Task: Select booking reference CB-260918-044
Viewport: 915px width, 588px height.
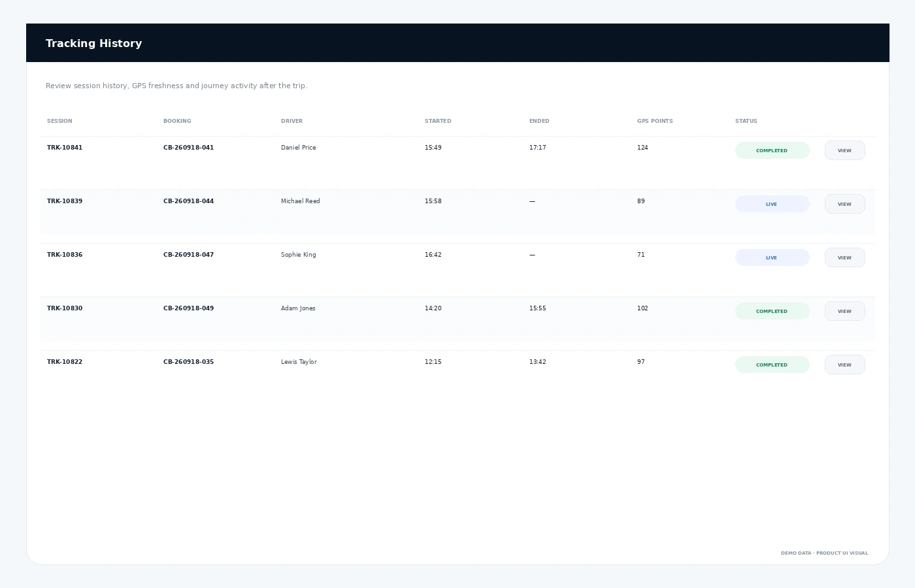Action: point(188,201)
